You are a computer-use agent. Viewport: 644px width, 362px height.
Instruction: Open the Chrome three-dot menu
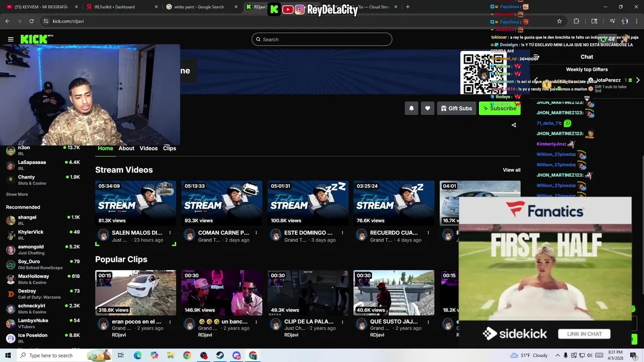(636, 21)
